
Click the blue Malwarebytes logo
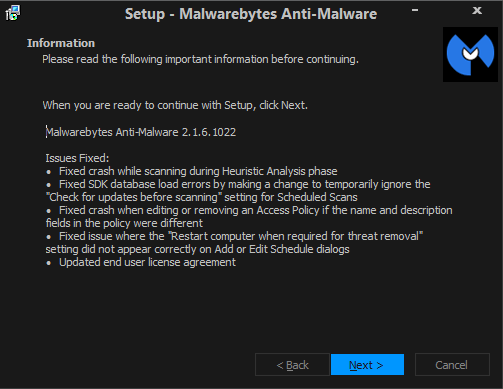click(x=470, y=54)
